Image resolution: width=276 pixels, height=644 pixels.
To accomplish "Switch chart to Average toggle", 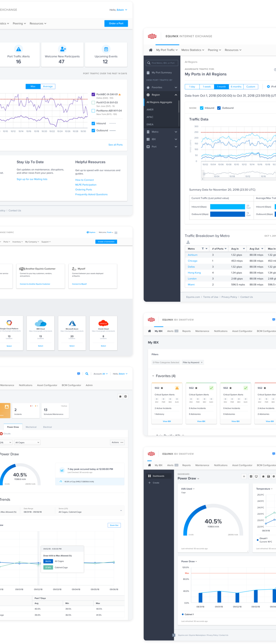I will [48, 86].
